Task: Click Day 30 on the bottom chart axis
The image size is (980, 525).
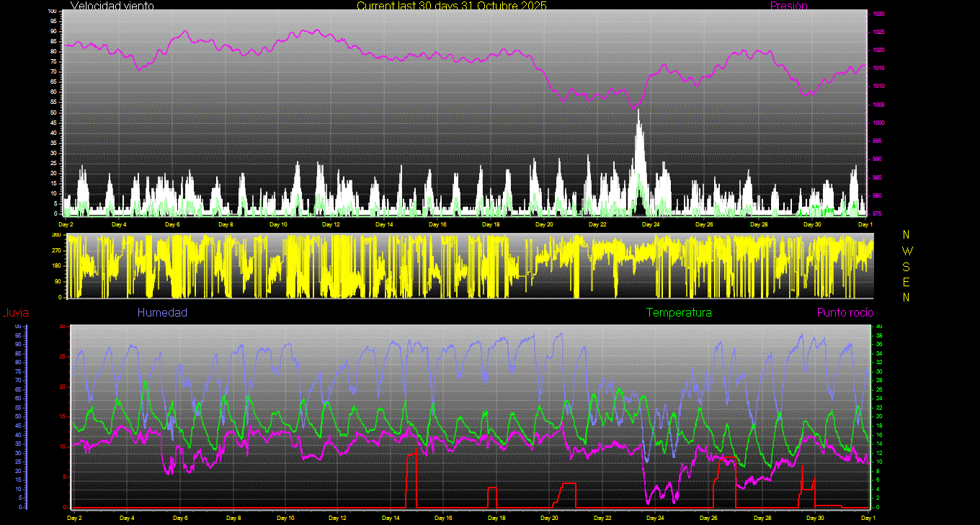Action: (815, 518)
